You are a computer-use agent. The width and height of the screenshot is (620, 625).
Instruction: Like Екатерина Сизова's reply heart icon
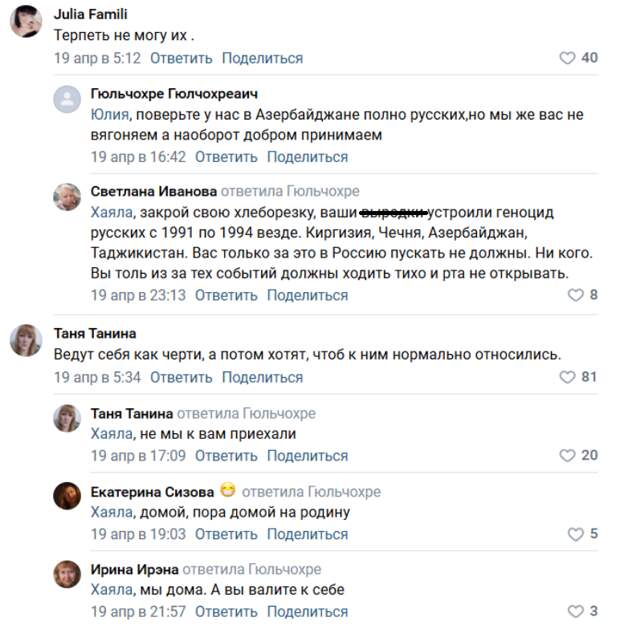click(575, 534)
